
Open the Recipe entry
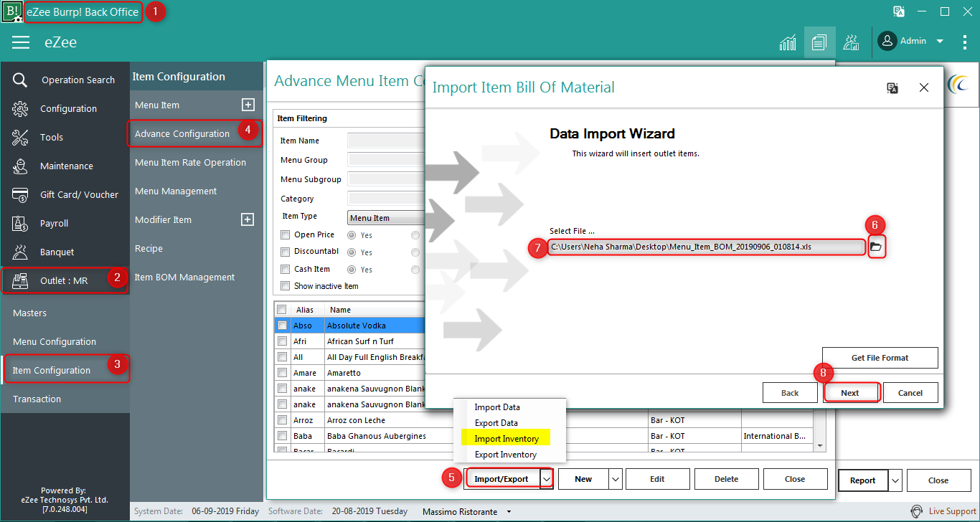coord(149,248)
